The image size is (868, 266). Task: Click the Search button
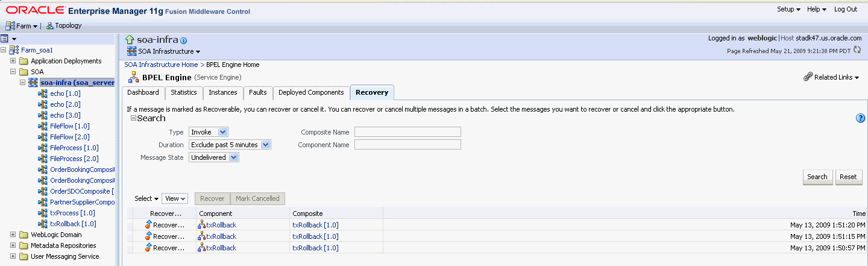(x=817, y=177)
